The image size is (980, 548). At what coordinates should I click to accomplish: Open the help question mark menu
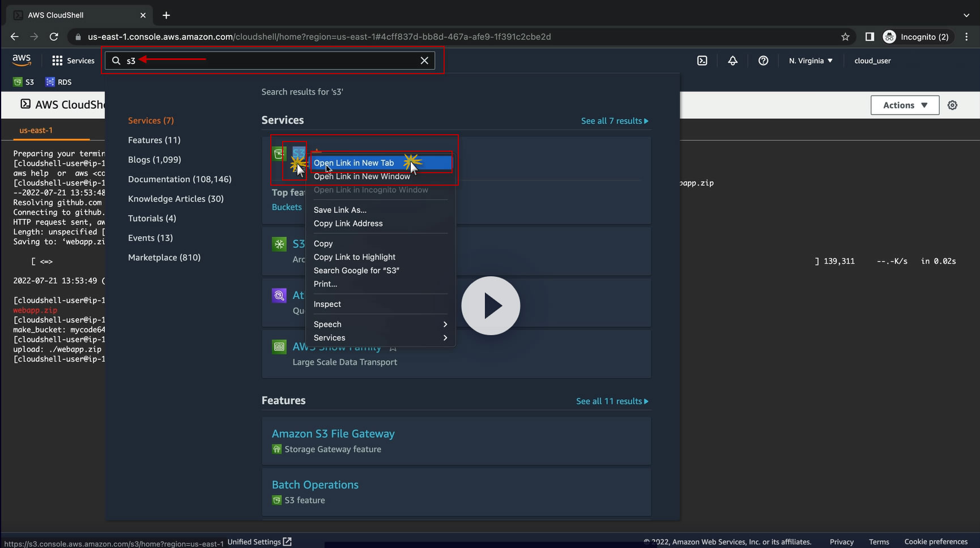(x=763, y=61)
